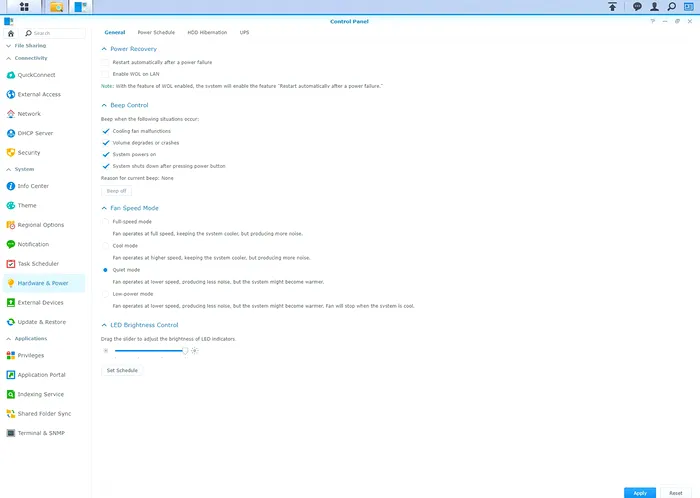The image size is (700, 498).
Task: Open File Station from the taskbar
Action: [56, 7]
